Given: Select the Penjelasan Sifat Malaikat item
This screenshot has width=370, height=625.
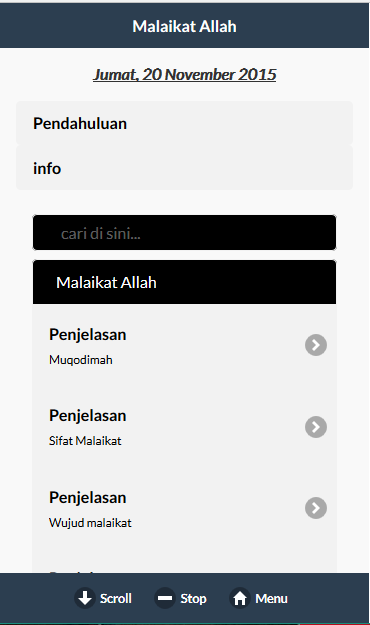Looking at the screenshot, I should click(184, 427).
